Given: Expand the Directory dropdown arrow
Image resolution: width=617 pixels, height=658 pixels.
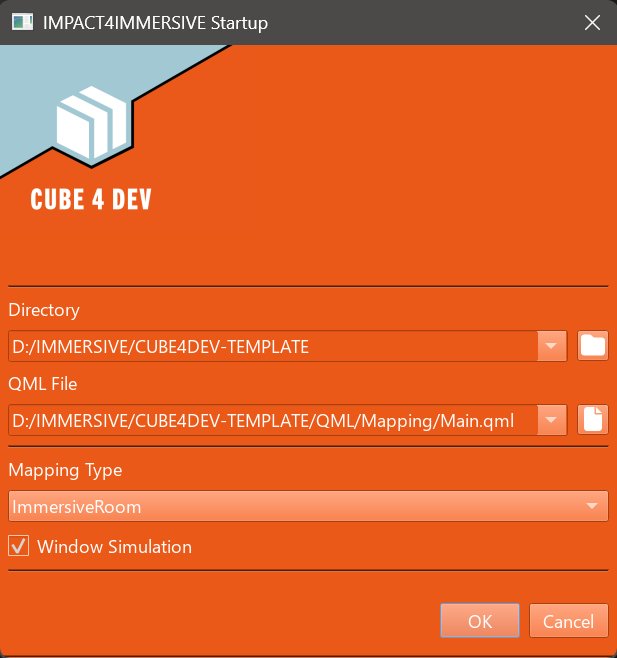Looking at the screenshot, I should pyautogui.click(x=552, y=346).
